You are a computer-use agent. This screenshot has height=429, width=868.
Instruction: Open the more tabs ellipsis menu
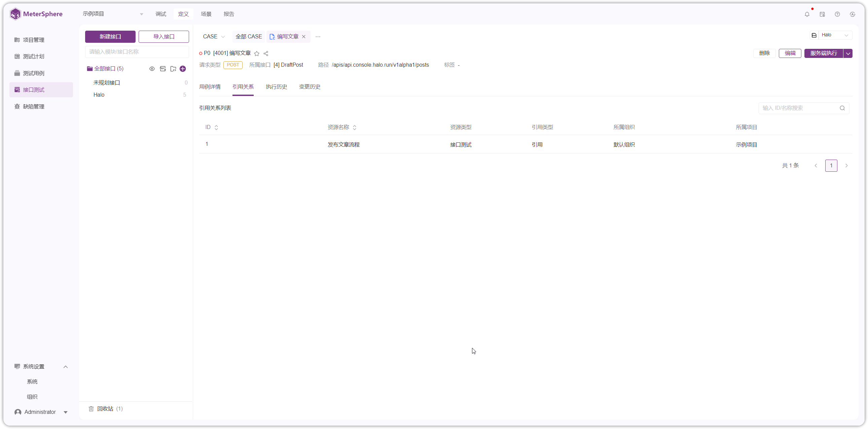318,36
